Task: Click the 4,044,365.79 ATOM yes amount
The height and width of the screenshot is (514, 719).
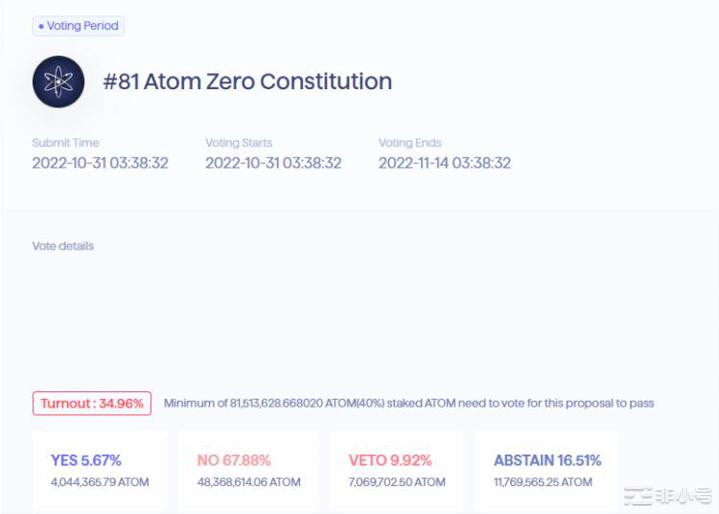Action: coord(99,482)
